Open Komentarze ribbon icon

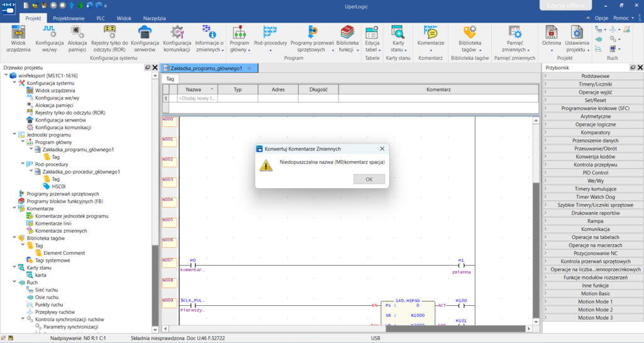pos(430,38)
